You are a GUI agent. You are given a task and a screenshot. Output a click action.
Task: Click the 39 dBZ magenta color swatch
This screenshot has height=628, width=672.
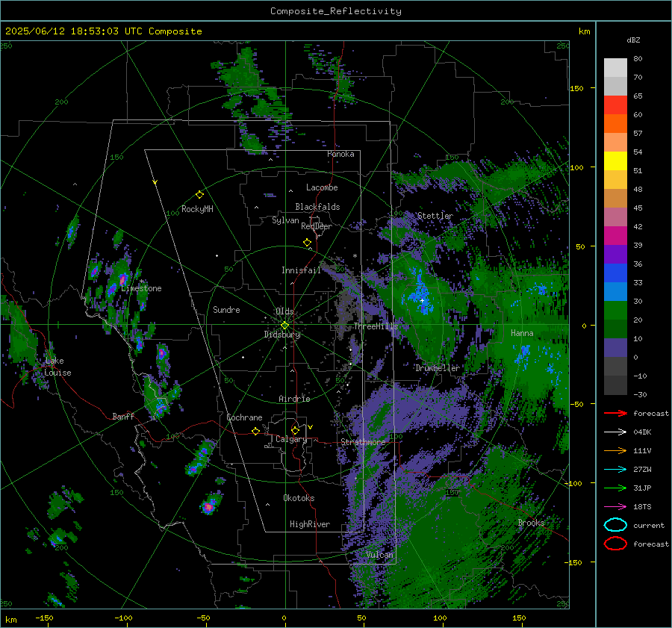click(615, 236)
